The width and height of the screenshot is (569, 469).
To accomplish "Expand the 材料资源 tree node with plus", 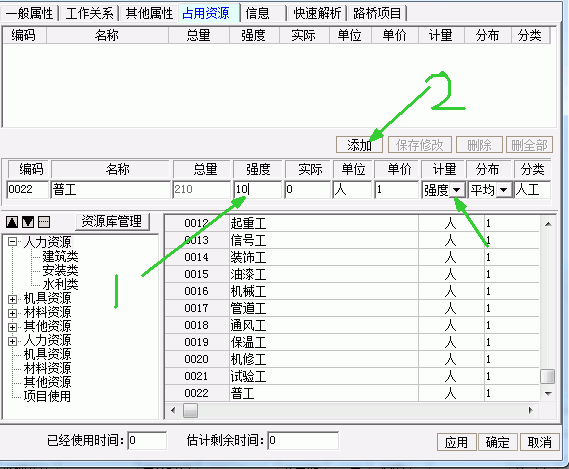I will (x=12, y=313).
